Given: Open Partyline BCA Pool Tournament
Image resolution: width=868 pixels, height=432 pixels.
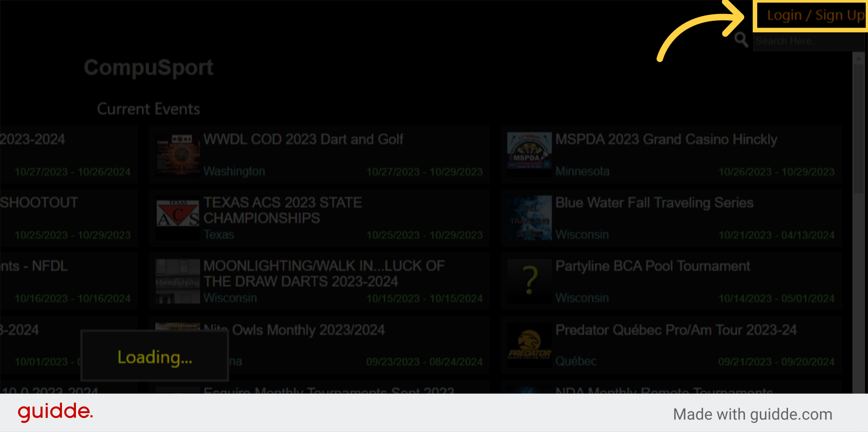Looking at the screenshot, I should [652, 266].
